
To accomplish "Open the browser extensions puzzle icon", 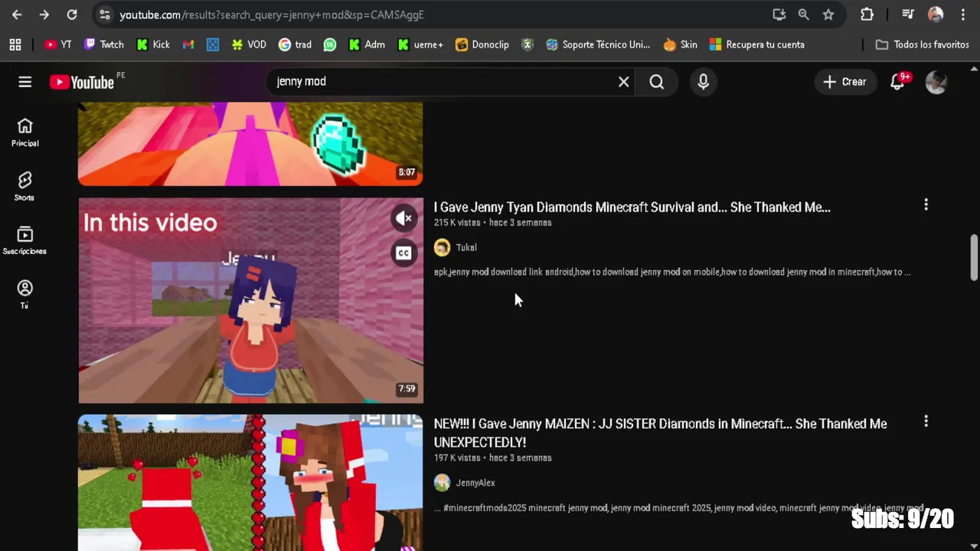I will point(867,15).
